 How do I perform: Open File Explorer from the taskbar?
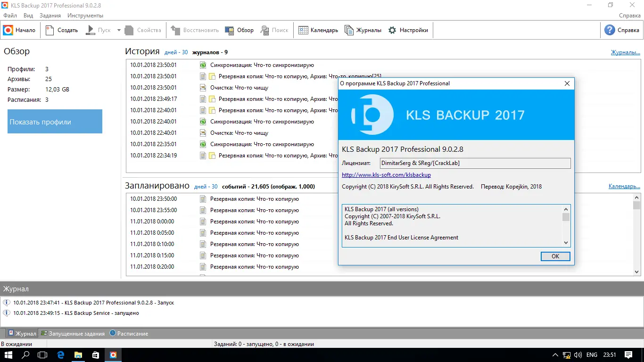click(x=78, y=355)
